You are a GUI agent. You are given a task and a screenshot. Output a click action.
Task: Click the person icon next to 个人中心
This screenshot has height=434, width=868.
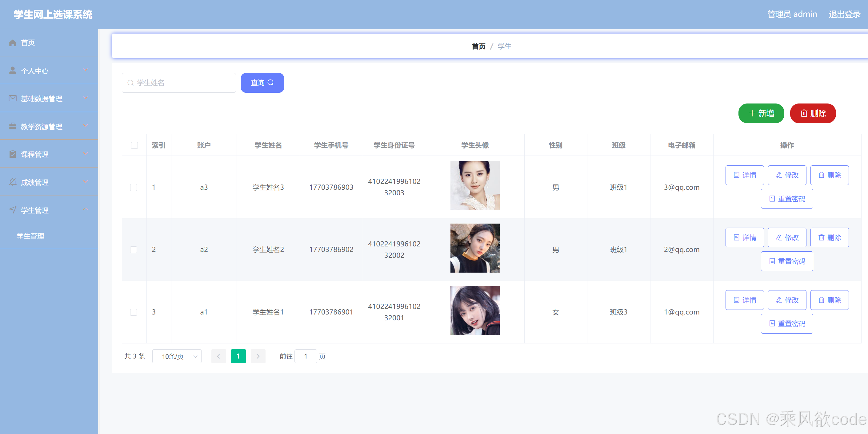[13, 71]
